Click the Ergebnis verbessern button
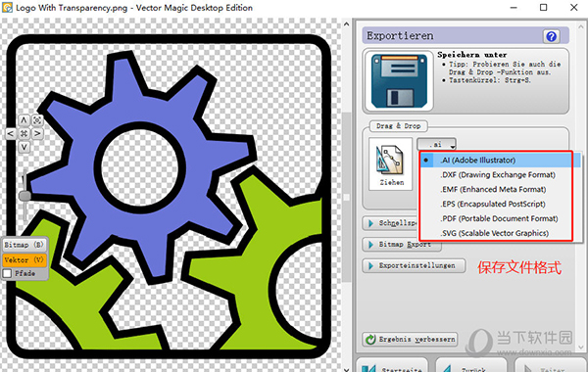The width and height of the screenshot is (588, 372). tap(410, 340)
